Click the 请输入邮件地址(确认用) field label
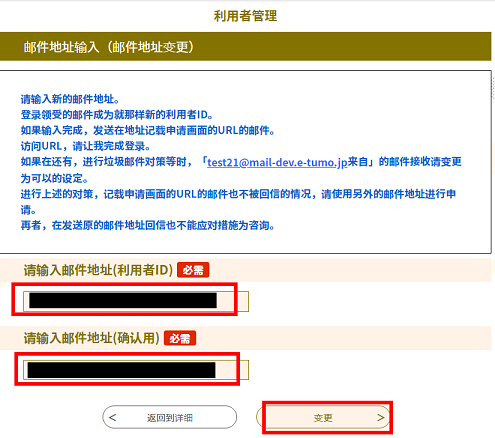This screenshot has height=438, width=495. click(x=92, y=338)
